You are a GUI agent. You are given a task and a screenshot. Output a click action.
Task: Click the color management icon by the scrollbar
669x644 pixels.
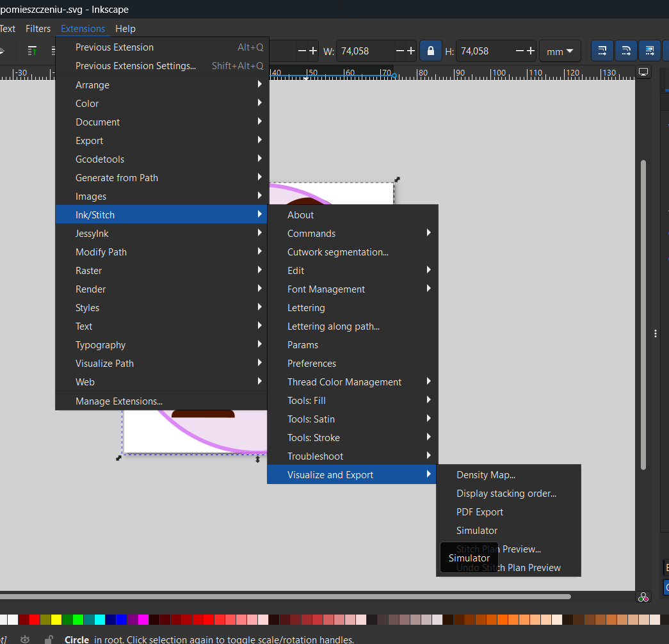pos(643,597)
